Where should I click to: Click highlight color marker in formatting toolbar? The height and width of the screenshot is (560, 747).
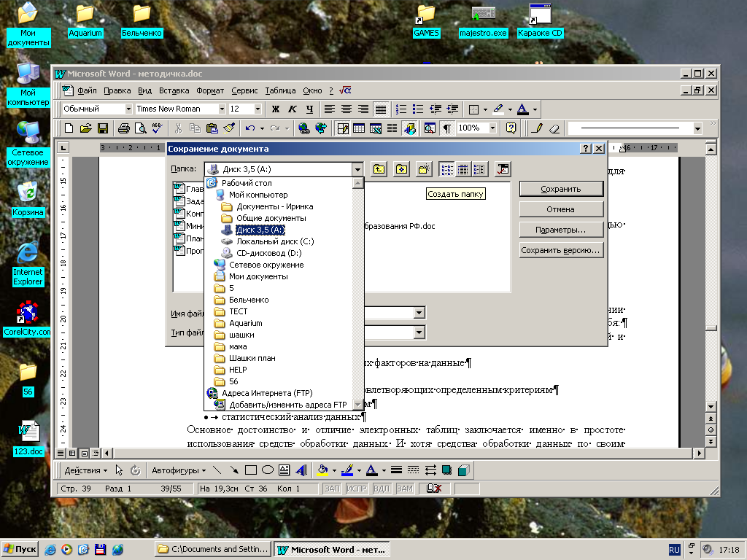[498, 109]
